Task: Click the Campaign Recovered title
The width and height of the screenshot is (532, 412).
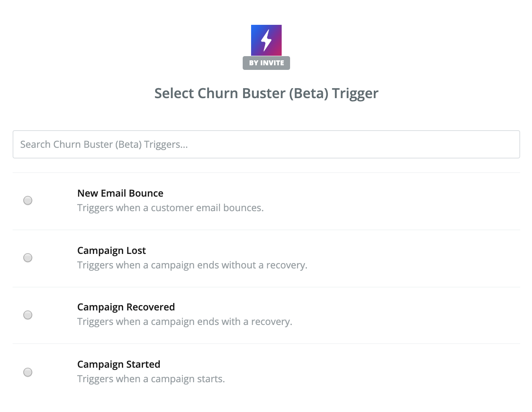Action: pyautogui.click(x=126, y=307)
